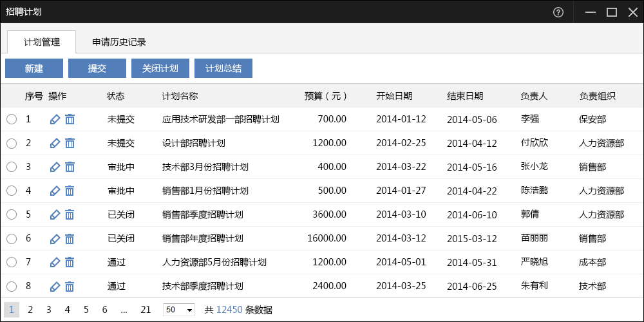The width and height of the screenshot is (644, 322).
Task: Select the radio button for 设计部招聘计划
Action: 12,143
